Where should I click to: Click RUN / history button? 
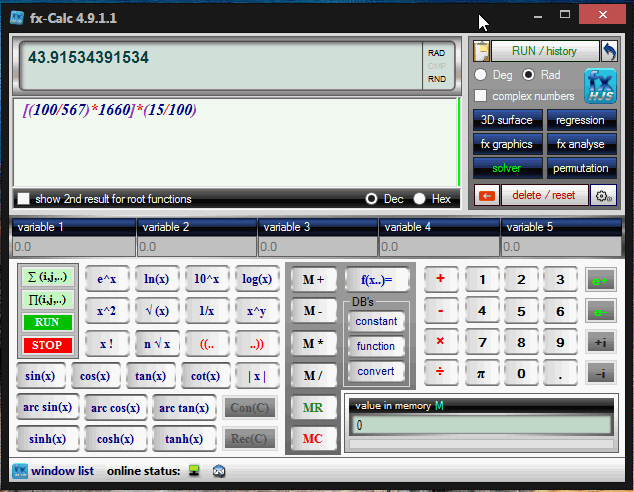point(545,51)
